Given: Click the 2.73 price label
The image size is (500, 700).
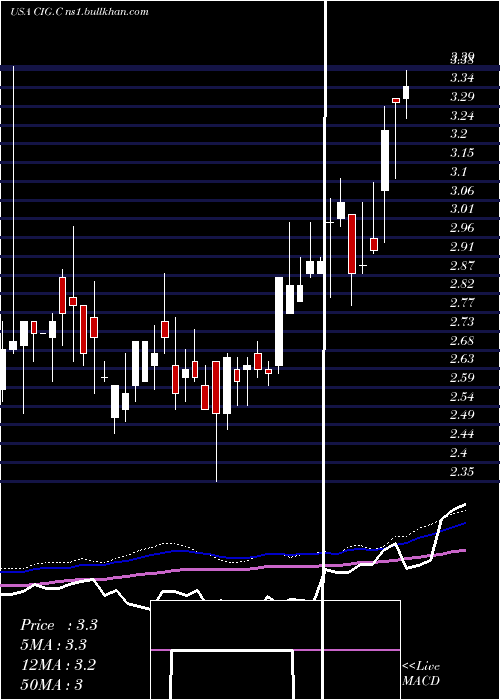Looking at the screenshot, I should [x=462, y=322].
